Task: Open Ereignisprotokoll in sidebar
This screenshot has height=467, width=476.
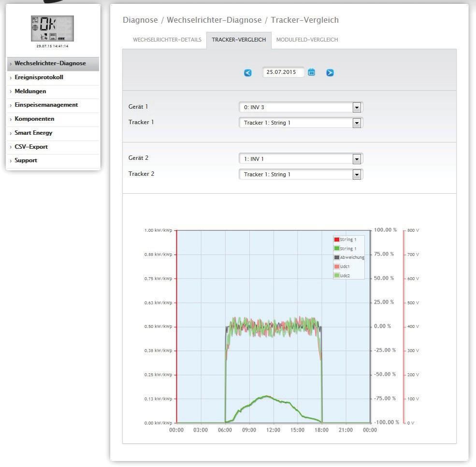Action: click(53, 77)
